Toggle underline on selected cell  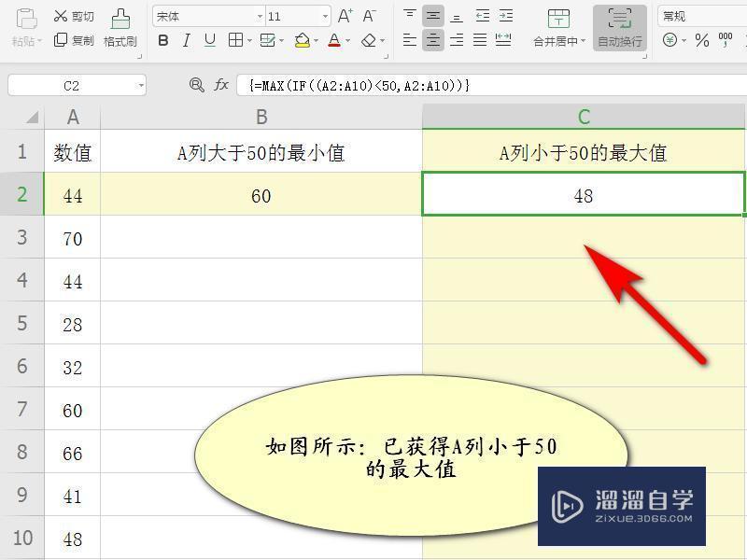pyautogui.click(x=208, y=40)
